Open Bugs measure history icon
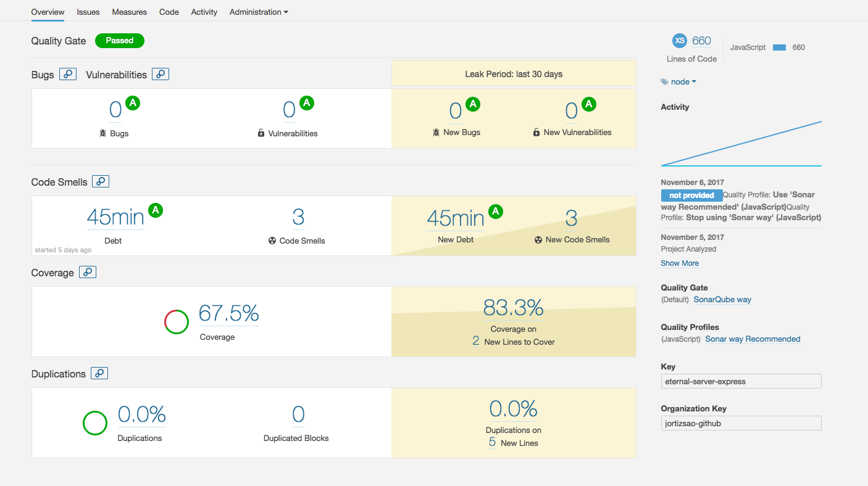This screenshot has height=486, width=868. pyautogui.click(x=68, y=74)
